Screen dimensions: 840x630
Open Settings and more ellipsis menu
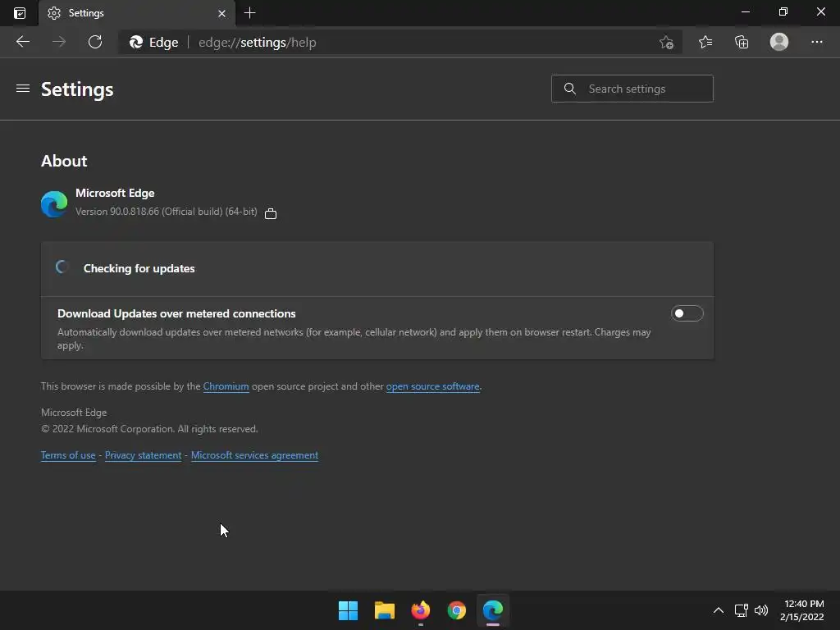click(x=816, y=42)
